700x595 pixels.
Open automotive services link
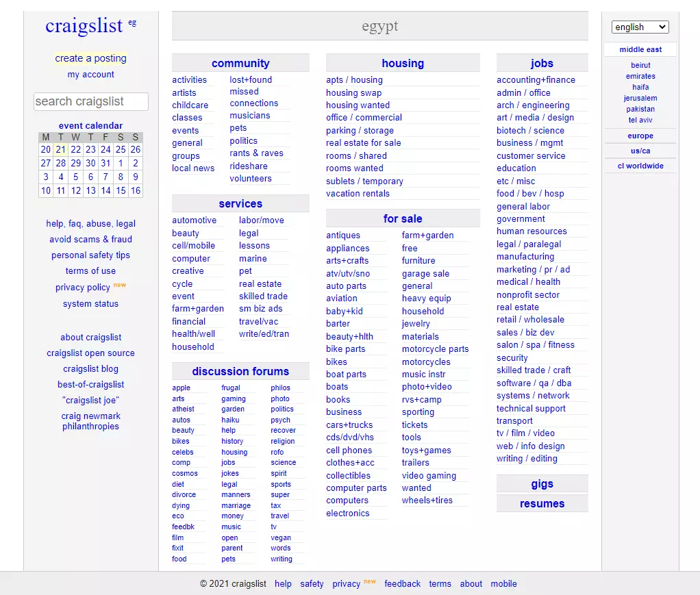195,220
